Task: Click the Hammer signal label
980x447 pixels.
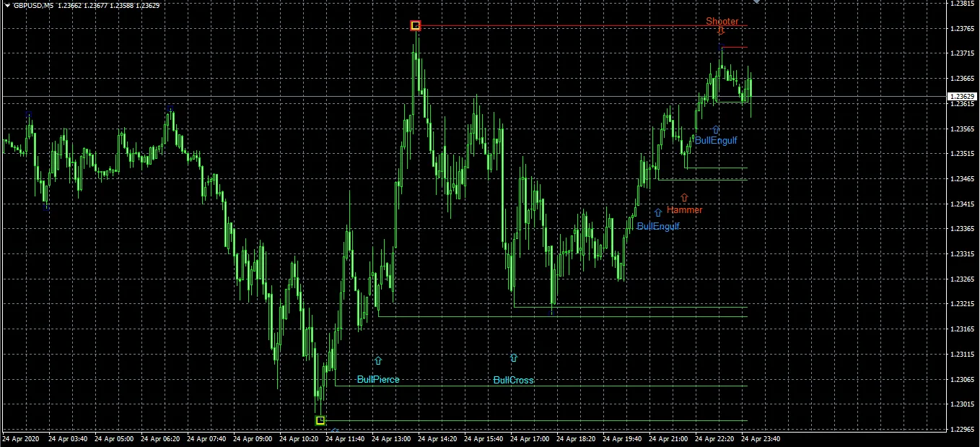Action: (x=684, y=209)
